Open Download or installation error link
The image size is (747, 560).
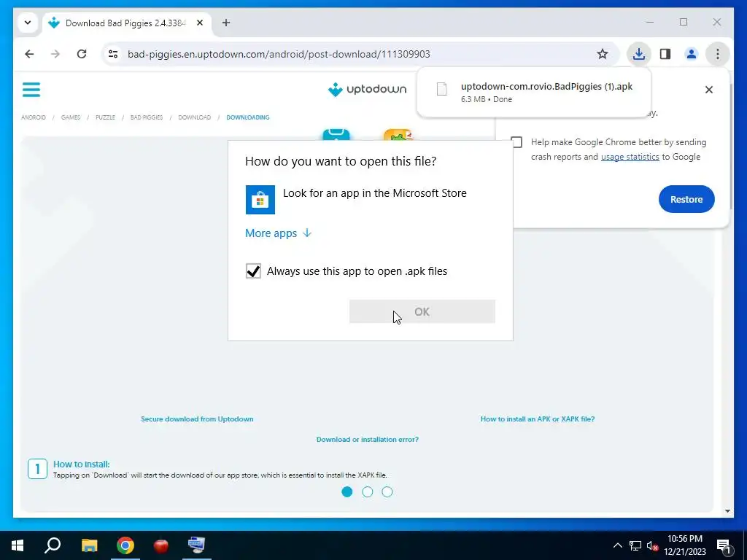click(x=368, y=440)
